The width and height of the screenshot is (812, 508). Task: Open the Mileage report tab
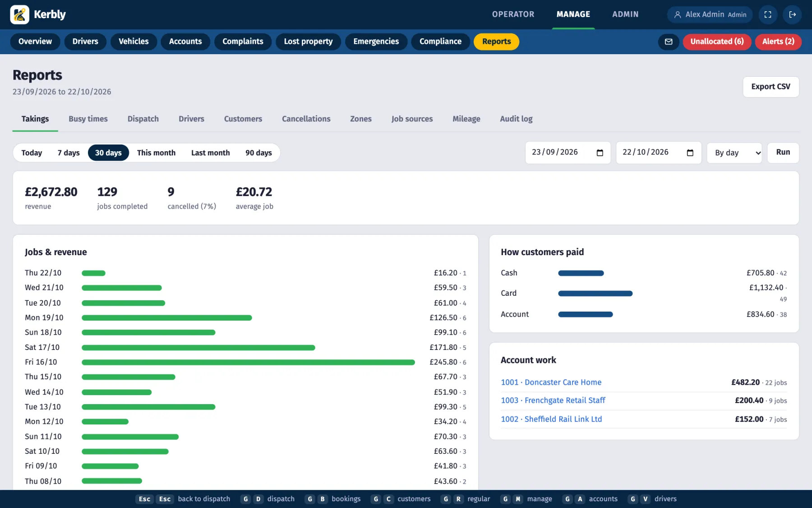(466, 119)
